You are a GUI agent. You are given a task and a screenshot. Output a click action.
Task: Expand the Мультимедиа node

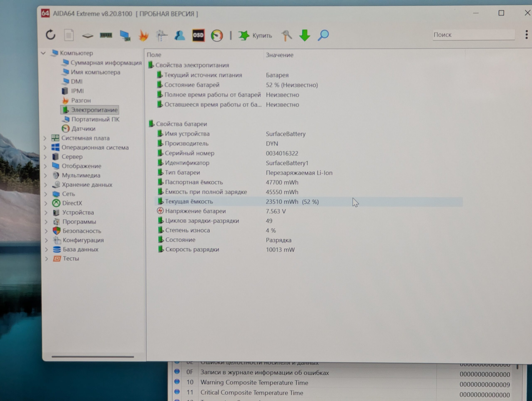(46, 176)
